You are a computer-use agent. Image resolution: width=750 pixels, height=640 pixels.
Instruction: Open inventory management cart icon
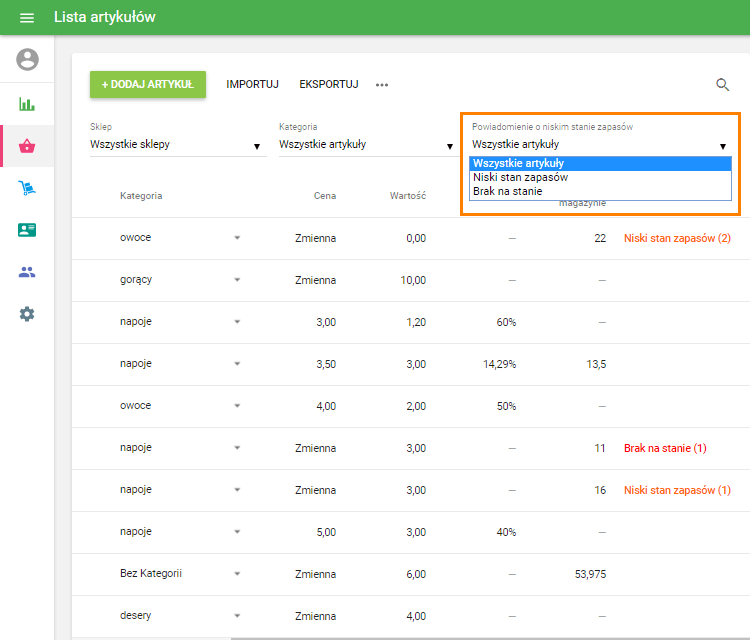(x=27, y=188)
